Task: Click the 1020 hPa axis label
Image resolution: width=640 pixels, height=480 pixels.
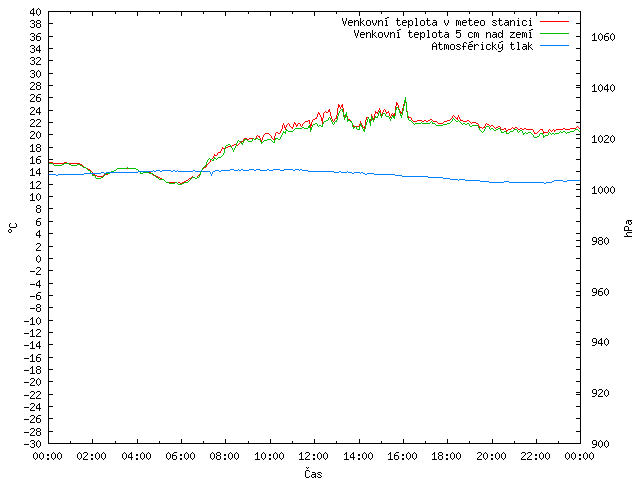Action: click(x=603, y=139)
